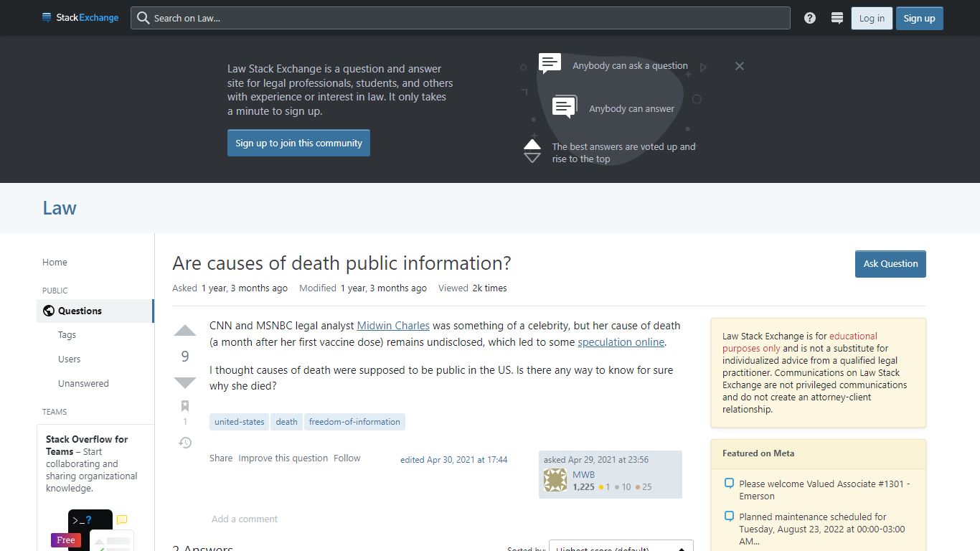The image size is (980, 551).
Task: Click MWB's 1,225 reputation score
Action: pyautogui.click(x=583, y=487)
